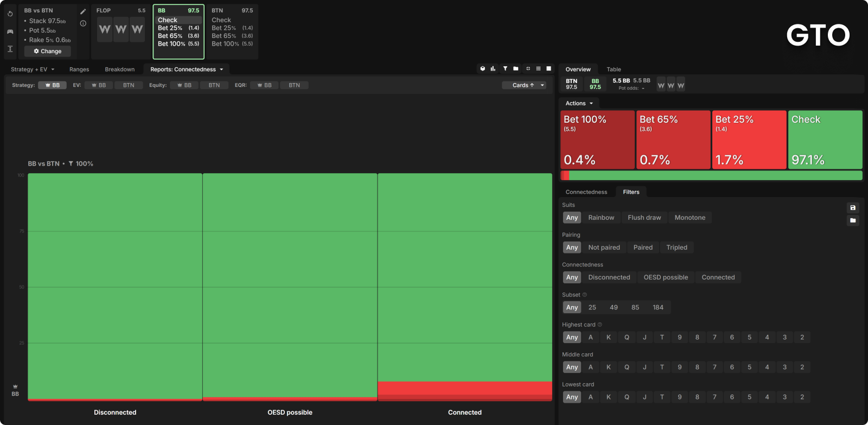Expand the Actions dropdown
Viewport: 868px width, 425px height.
pos(579,104)
